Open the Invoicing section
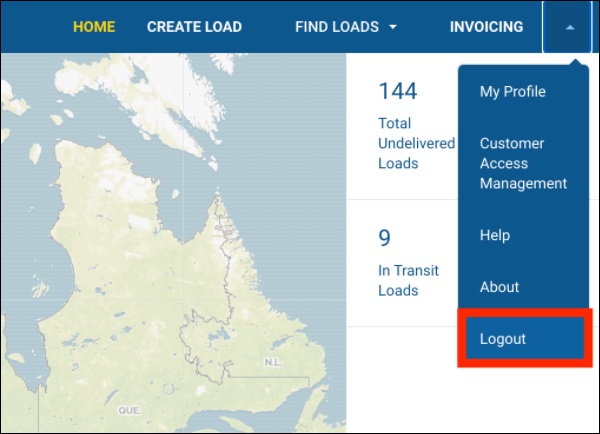Image resolution: width=600 pixels, height=434 pixels. [486, 27]
